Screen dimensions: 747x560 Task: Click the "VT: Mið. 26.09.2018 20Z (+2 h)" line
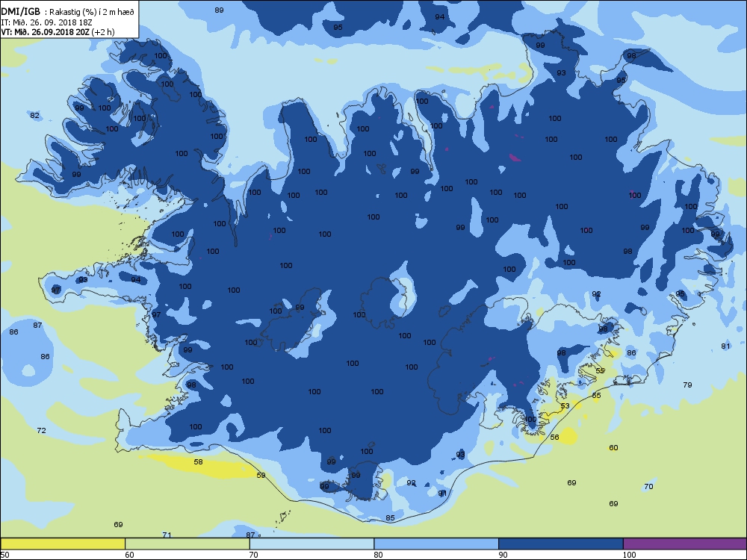pos(58,32)
